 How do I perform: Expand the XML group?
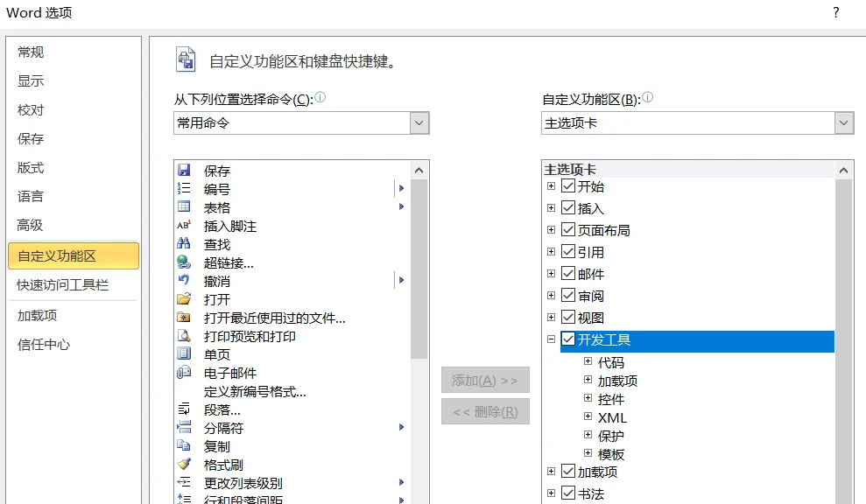[x=588, y=416]
